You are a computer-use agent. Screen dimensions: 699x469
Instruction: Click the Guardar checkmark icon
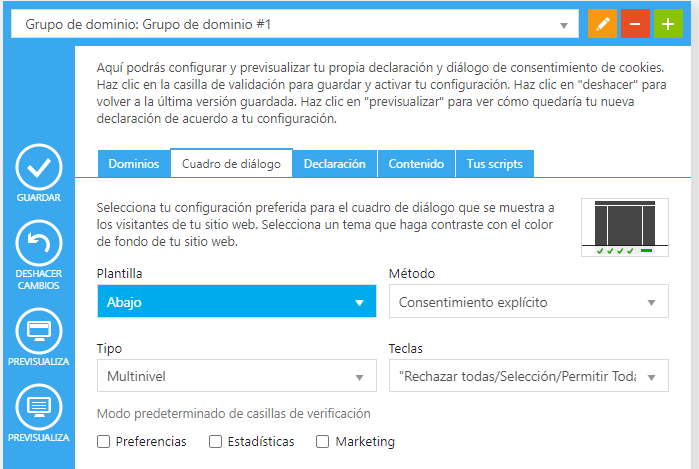tap(39, 167)
